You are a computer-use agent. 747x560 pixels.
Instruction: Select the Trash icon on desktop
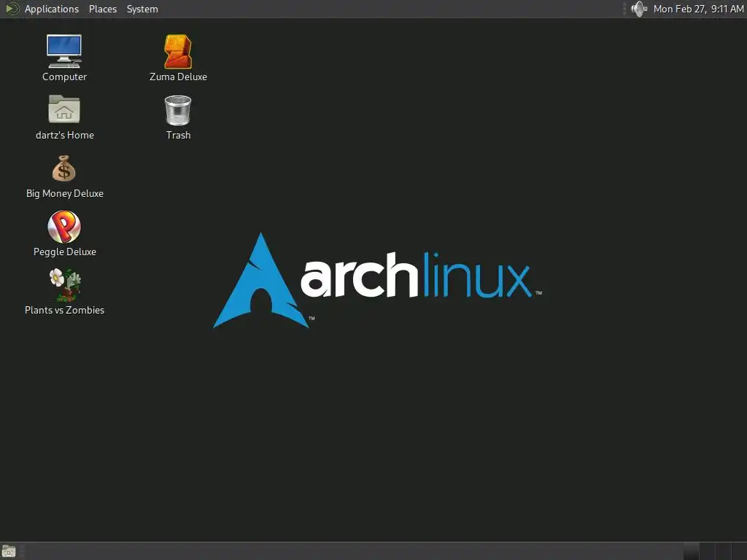(x=178, y=110)
